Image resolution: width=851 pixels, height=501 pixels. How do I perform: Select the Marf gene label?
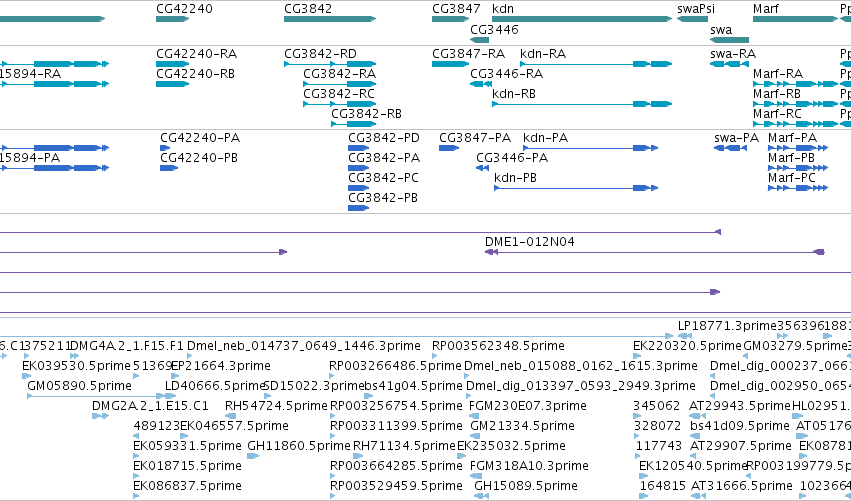point(766,9)
